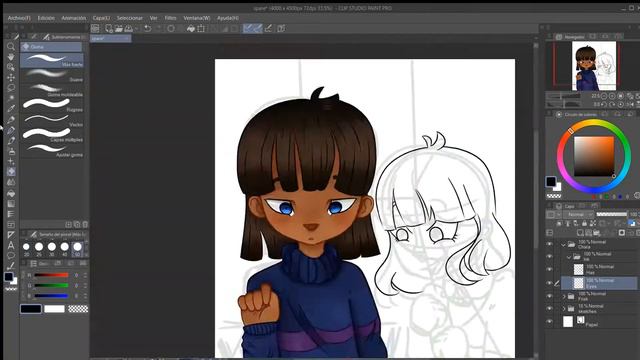Click the green G color slider

(x=51, y=285)
